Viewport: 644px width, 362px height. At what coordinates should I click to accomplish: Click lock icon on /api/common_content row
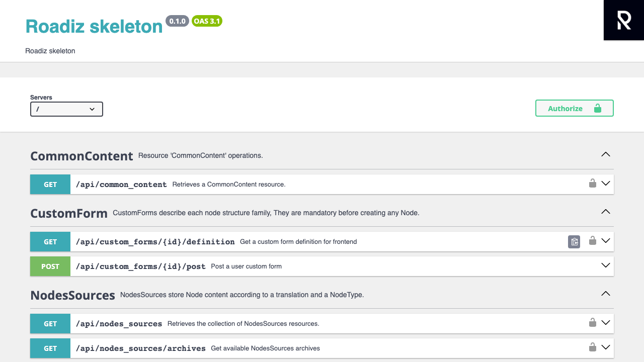pos(593,184)
